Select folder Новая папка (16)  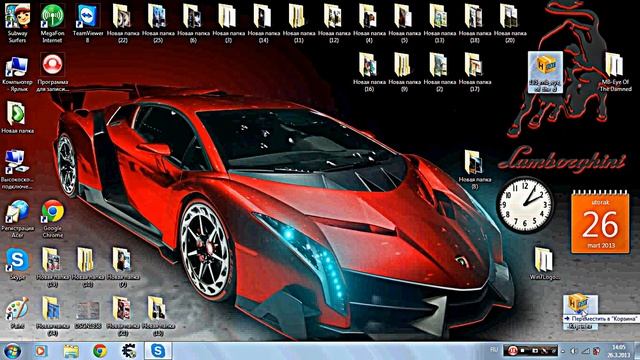[369, 72]
